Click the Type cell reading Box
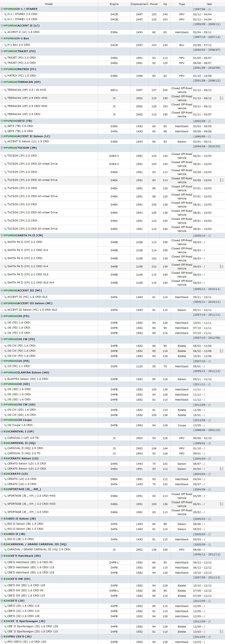 tap(182, 45)
